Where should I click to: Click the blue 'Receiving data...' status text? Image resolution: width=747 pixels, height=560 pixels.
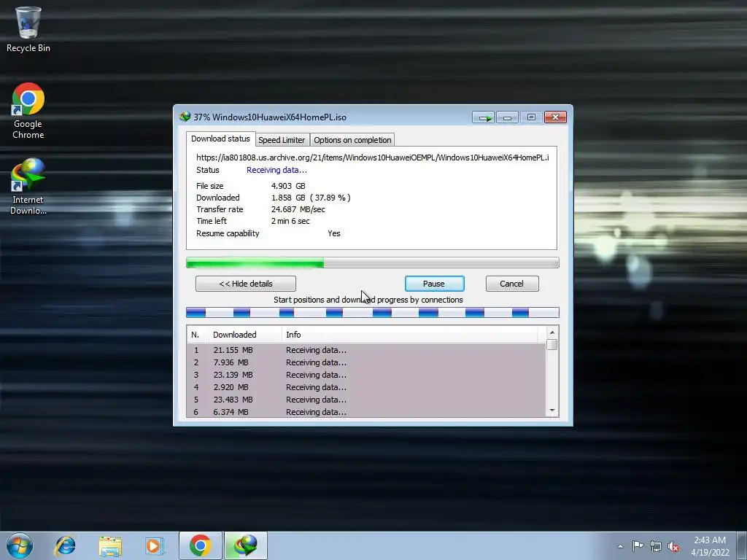pos(276,170)
